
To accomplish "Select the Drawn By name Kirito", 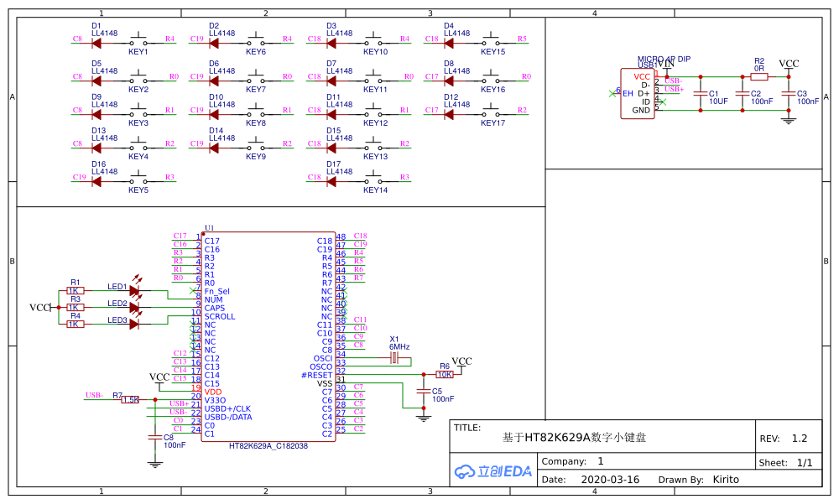I will [x=726, y=480].
